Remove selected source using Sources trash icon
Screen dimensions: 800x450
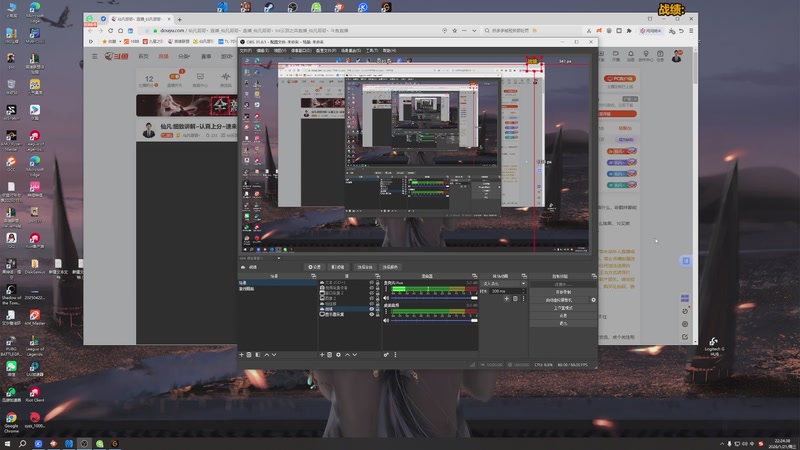tap(331, 354)
